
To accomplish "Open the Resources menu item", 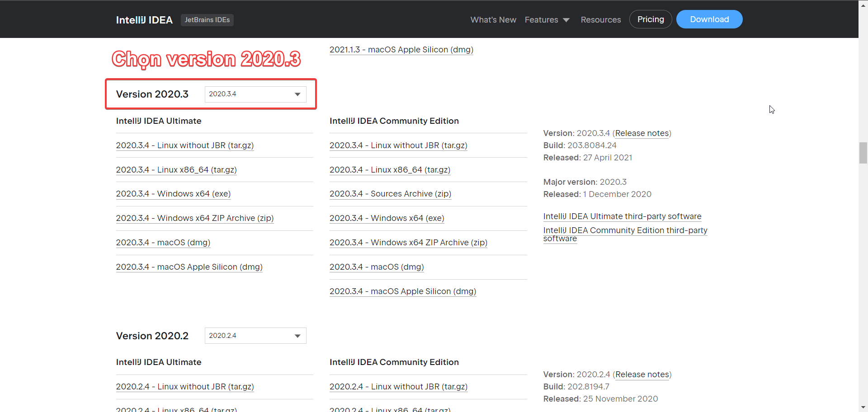I will [x=601, y=20].
